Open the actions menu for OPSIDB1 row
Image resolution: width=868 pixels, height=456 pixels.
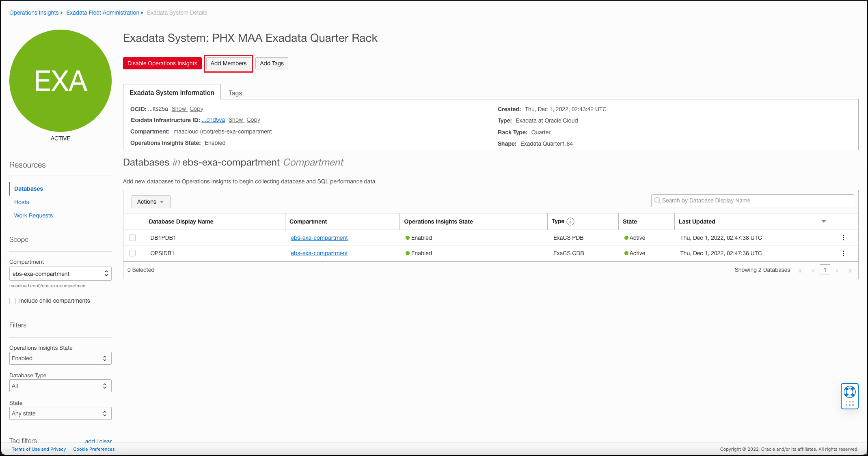[843, 253]
